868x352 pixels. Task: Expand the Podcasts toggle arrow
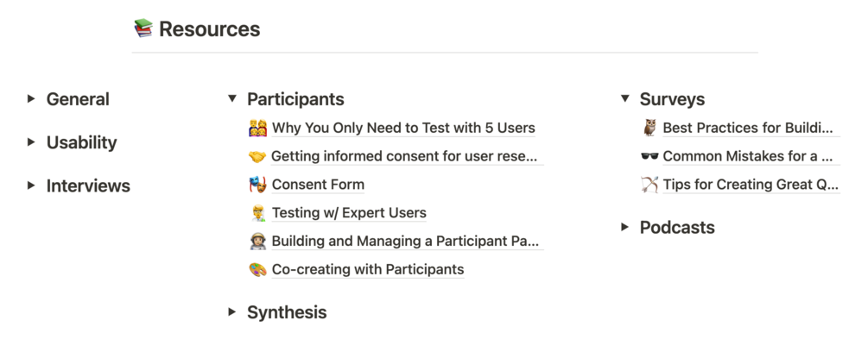click(624, 228)
